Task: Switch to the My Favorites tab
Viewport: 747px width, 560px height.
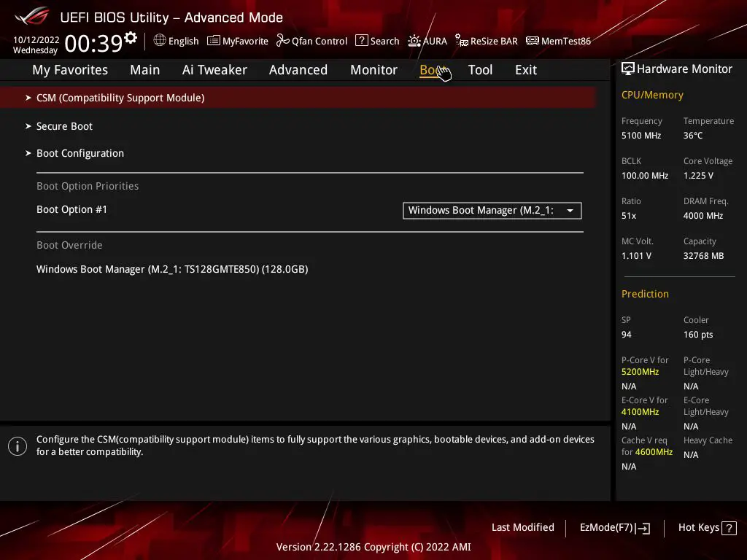Action: click(70, 70)
